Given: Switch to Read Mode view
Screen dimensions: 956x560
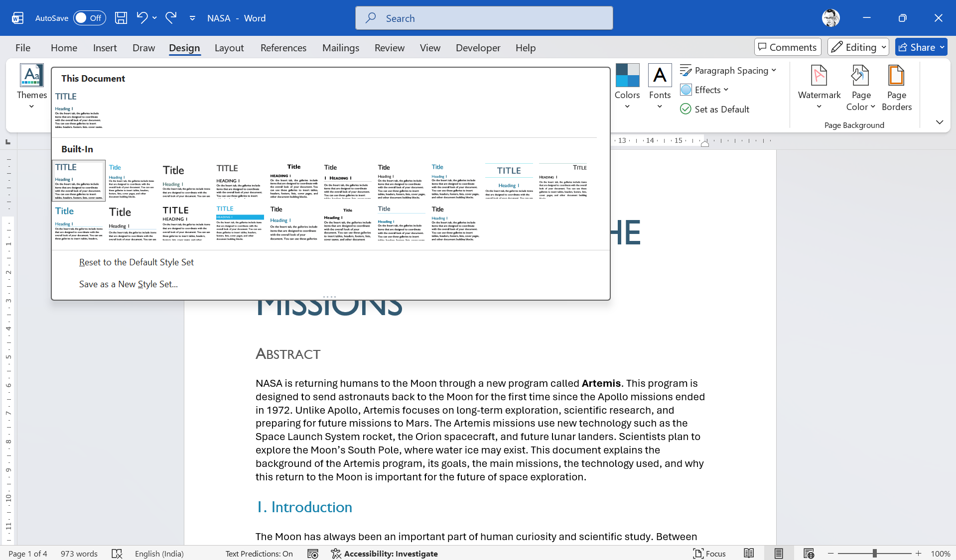Looking at the screenshot, I should [749, 554].
